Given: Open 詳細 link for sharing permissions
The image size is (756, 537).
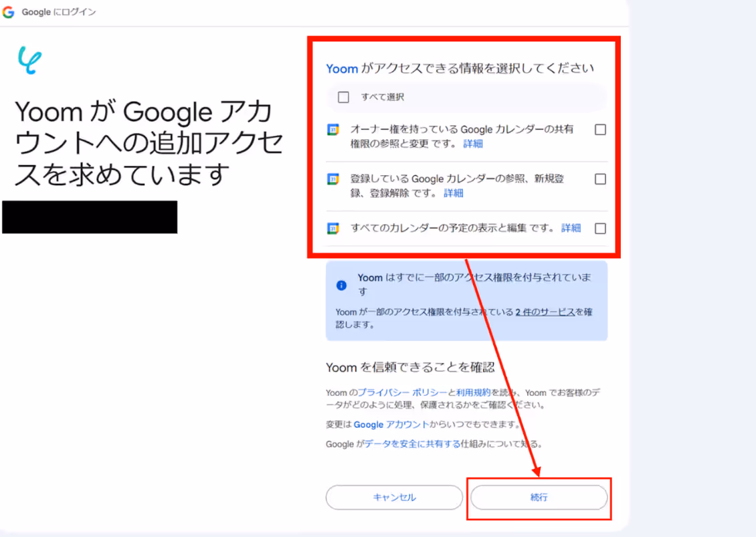Looking at the screenshot, I should point(473,144).
